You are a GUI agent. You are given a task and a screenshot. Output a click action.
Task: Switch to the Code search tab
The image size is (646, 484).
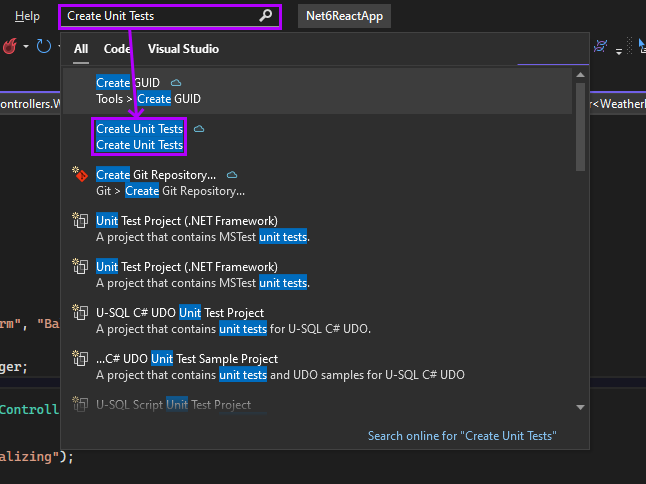point(117,49)
